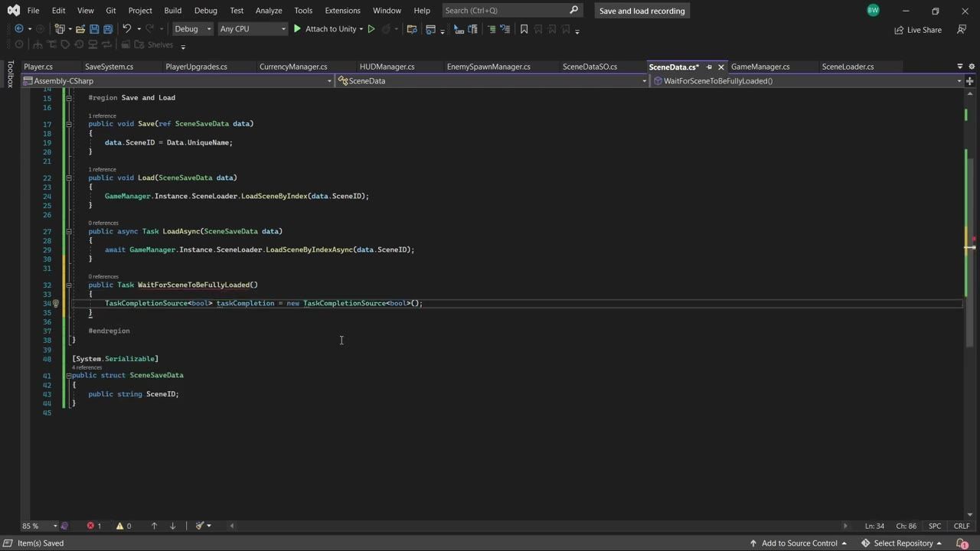This screenshot has height=551, width=980.
Task: Save SceneData.cs with the single disk icon
Action: click(x=94, y=29)
